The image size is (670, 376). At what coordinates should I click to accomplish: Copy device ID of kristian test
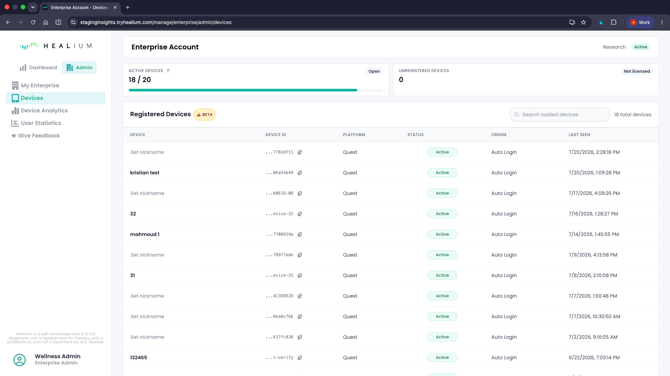pos(300,173)
